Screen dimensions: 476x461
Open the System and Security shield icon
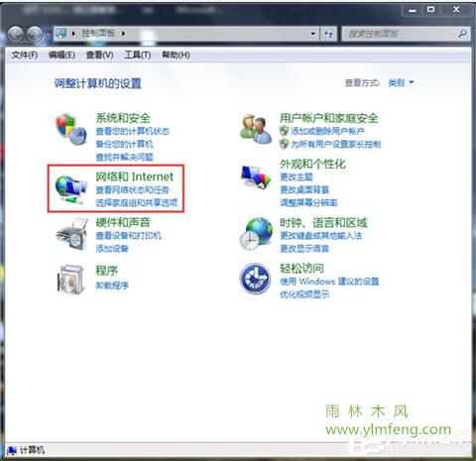[70, 128]
